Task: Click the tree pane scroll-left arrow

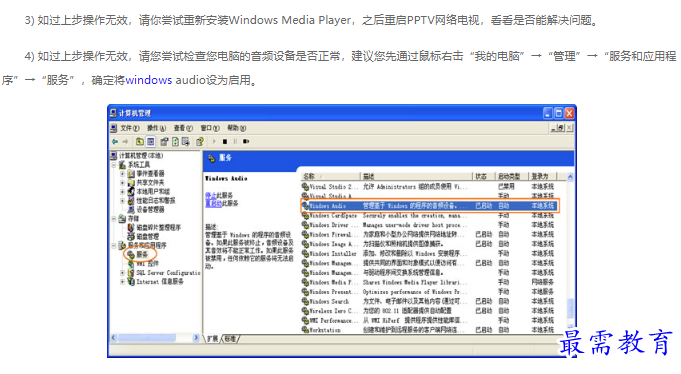Action: [x=114, y=338]
